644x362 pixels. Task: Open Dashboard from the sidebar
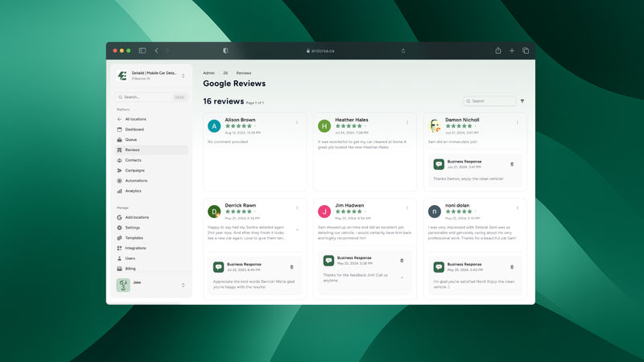point(151,130)
